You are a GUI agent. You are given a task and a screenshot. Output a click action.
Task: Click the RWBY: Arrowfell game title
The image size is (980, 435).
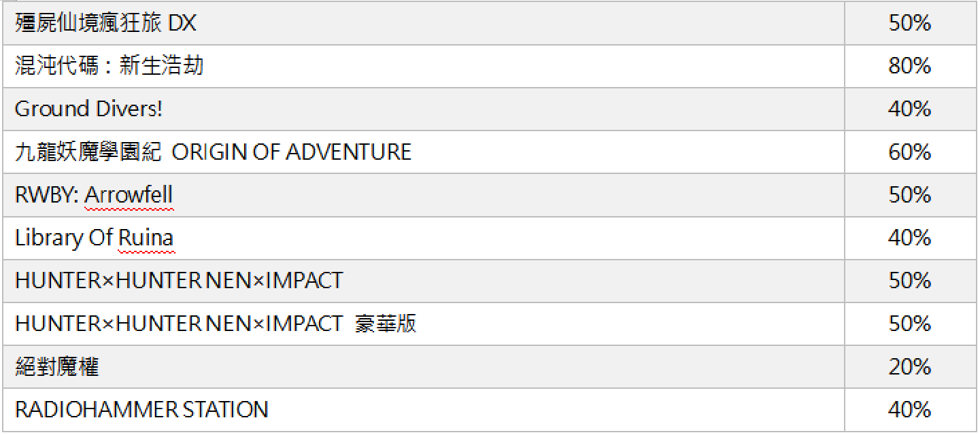click(94, 195)
